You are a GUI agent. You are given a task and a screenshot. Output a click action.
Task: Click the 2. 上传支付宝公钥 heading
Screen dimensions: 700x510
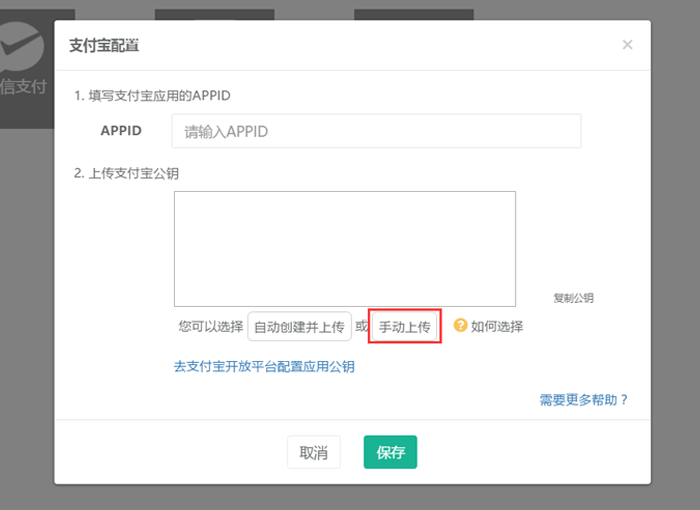126,173
